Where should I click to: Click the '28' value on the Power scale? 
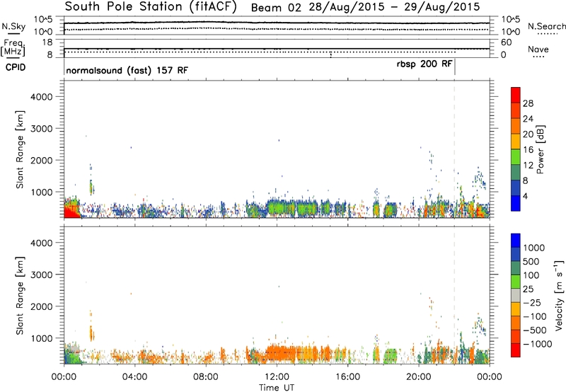point(528,103)
